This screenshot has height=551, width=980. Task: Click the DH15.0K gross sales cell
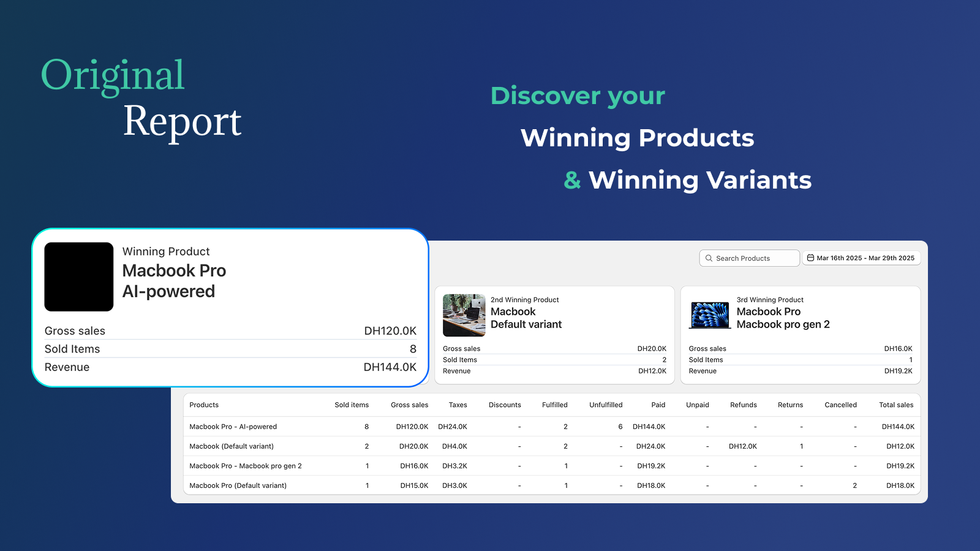414,485
